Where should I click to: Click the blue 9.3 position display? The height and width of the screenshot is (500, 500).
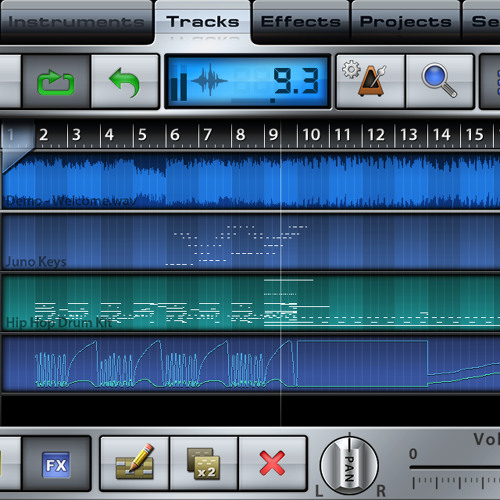click(248, 82)
